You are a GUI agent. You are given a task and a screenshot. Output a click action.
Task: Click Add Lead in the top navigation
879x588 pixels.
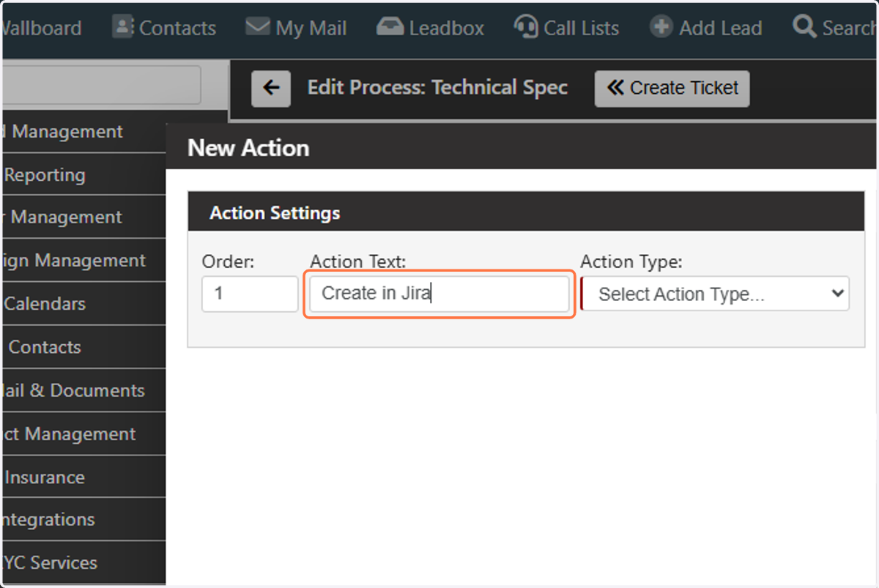point(706,28)
